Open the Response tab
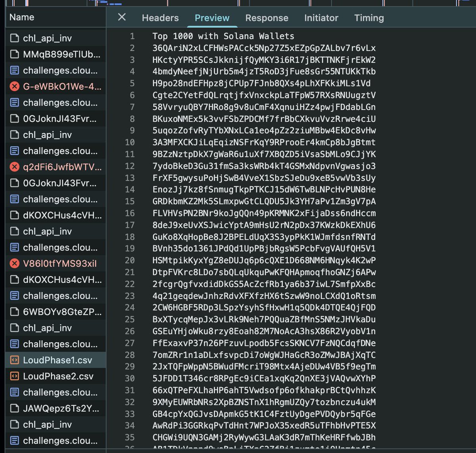The image size is (476, 453). [x=267, y=18]
